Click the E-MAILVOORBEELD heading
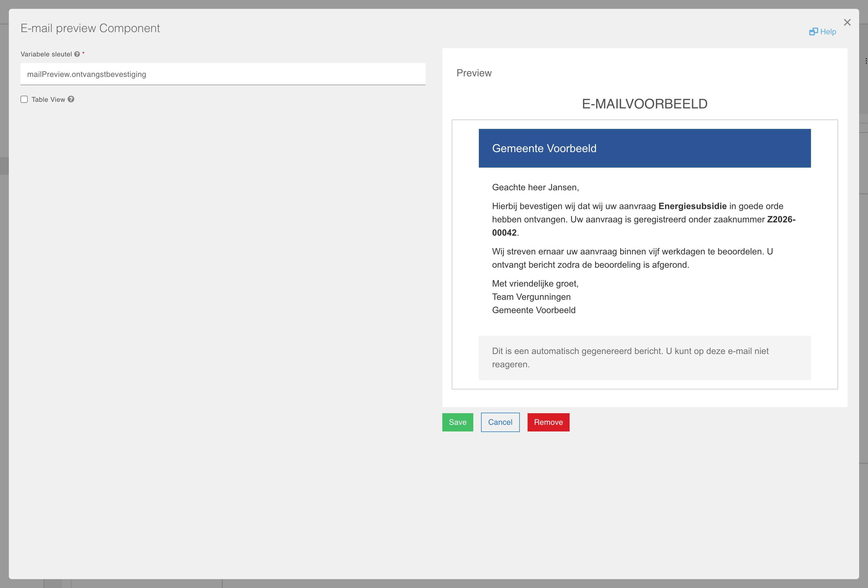The image size is (868, 588). pyautogui.click(x=645, y=104)
